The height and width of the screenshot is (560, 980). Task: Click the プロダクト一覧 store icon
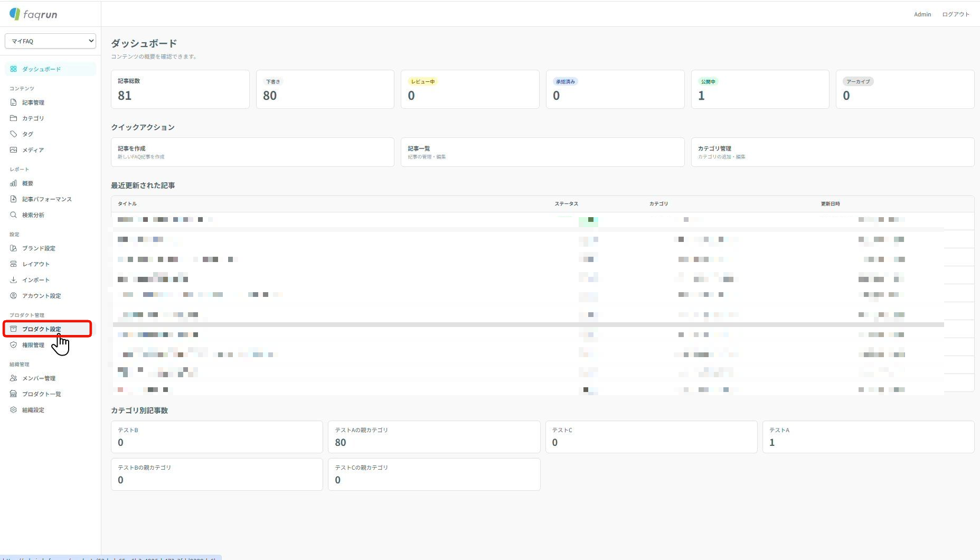(14, 394)
